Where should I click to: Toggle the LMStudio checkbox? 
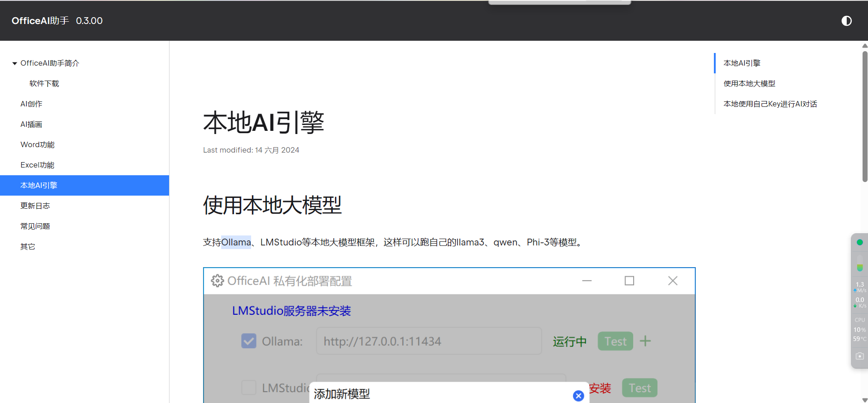[x=249, y=388]
